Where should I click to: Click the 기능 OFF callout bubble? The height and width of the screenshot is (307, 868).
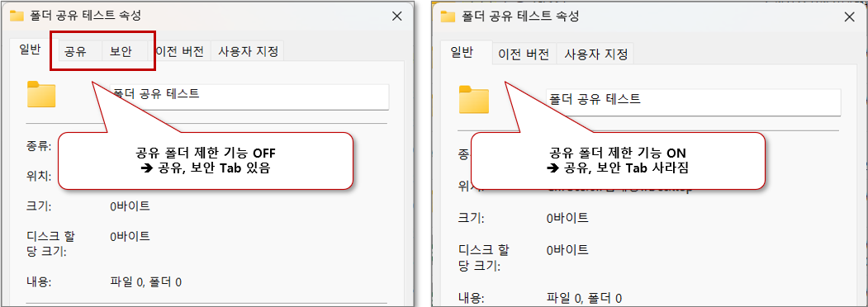[206, 161]
